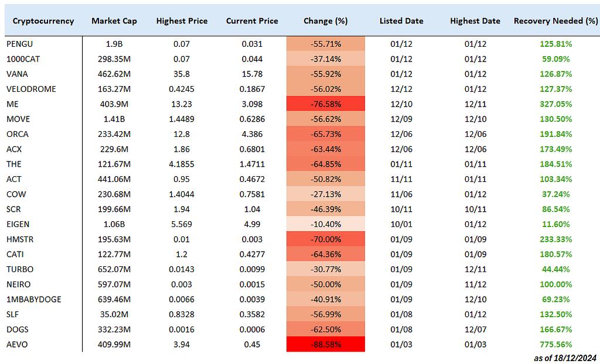
Task: Select the 775.56% recovery value
Action: pos(556,345)
